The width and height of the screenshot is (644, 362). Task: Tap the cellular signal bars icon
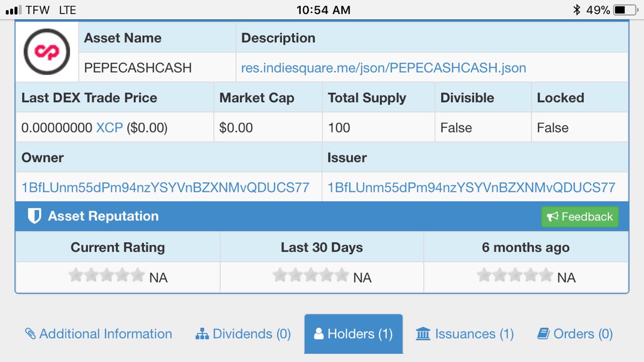14,10
